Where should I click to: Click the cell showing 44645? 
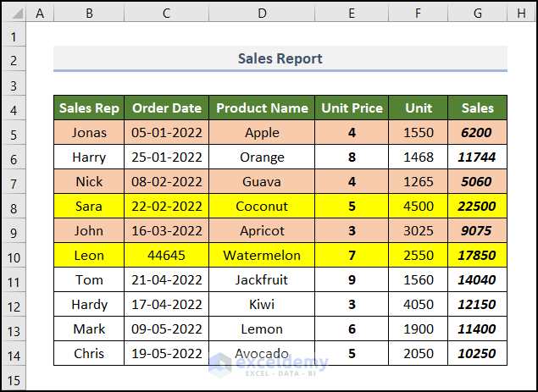click(x=166, y=256)
